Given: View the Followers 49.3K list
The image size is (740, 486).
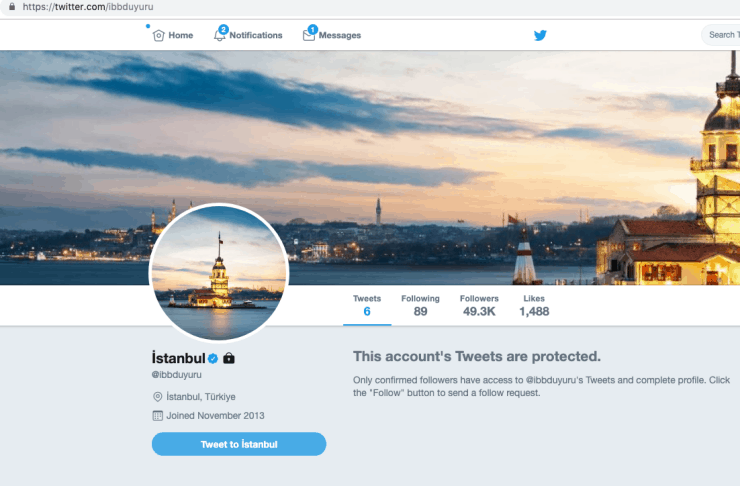Looking at the screenshot, I should (x=479, y=305).
